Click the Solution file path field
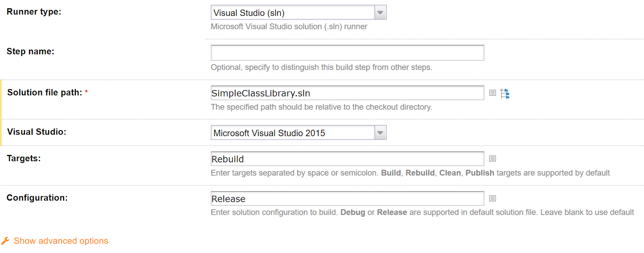 [x=347, y=93]
